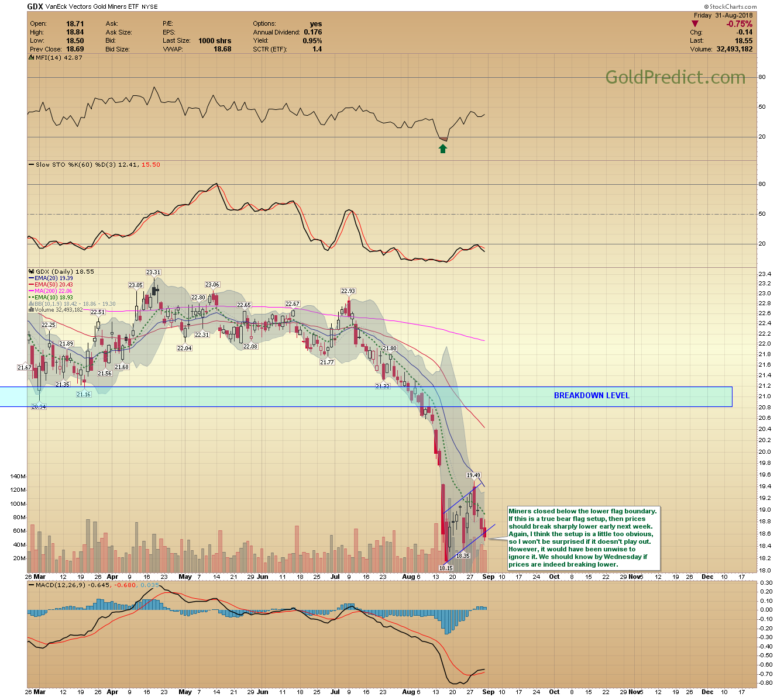The height and width of the screenshot is (697, 784).
Task: Select the Chg value -0.14
Action: coord(745,32)
